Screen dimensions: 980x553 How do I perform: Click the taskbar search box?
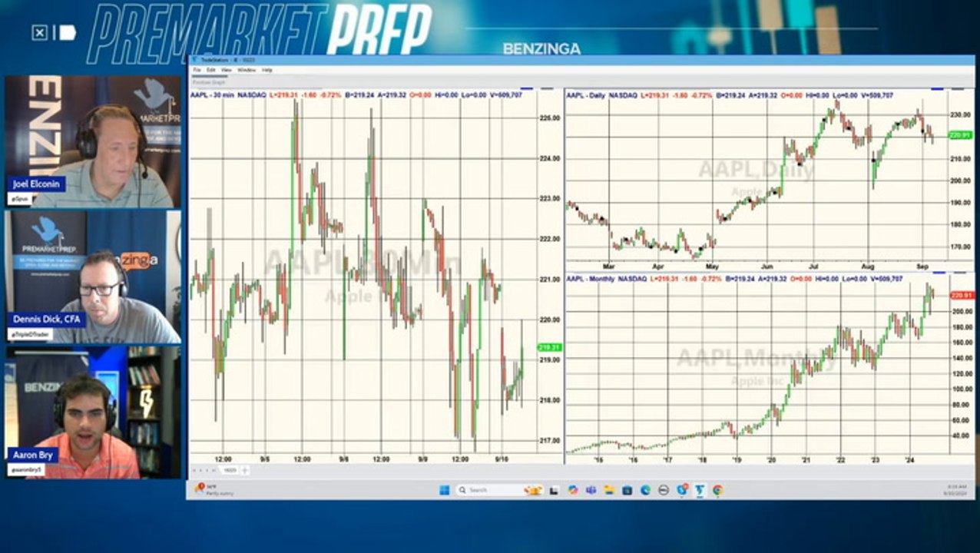pyautogui.click(x=500, y=490)
